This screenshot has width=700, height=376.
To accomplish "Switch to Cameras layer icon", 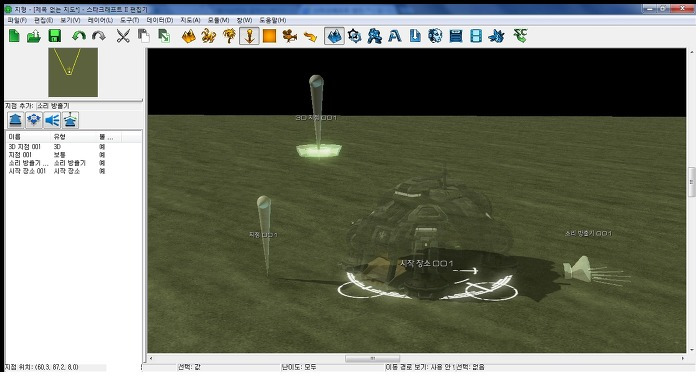I will [290, 36].
